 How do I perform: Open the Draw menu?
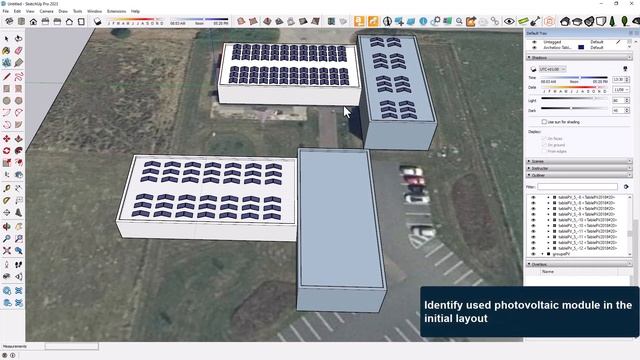(63, 11)
